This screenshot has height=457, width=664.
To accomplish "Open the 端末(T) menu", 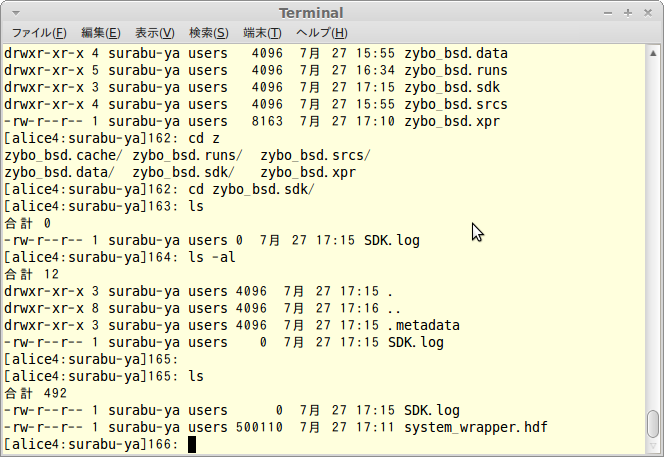I will coord(263,33).
